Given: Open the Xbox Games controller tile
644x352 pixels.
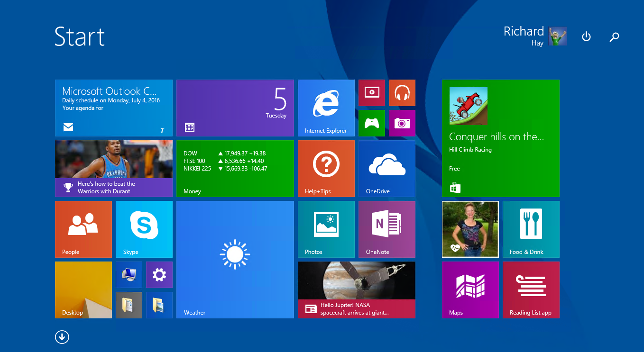Looking at the screenshot, I should tap(372, 123).
